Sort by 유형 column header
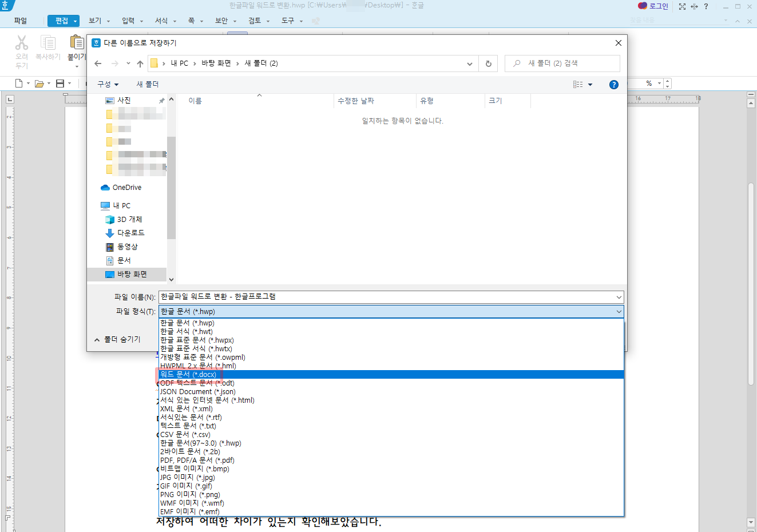The height and width of the screenshot is (532, 757). (x=427, y=101)
